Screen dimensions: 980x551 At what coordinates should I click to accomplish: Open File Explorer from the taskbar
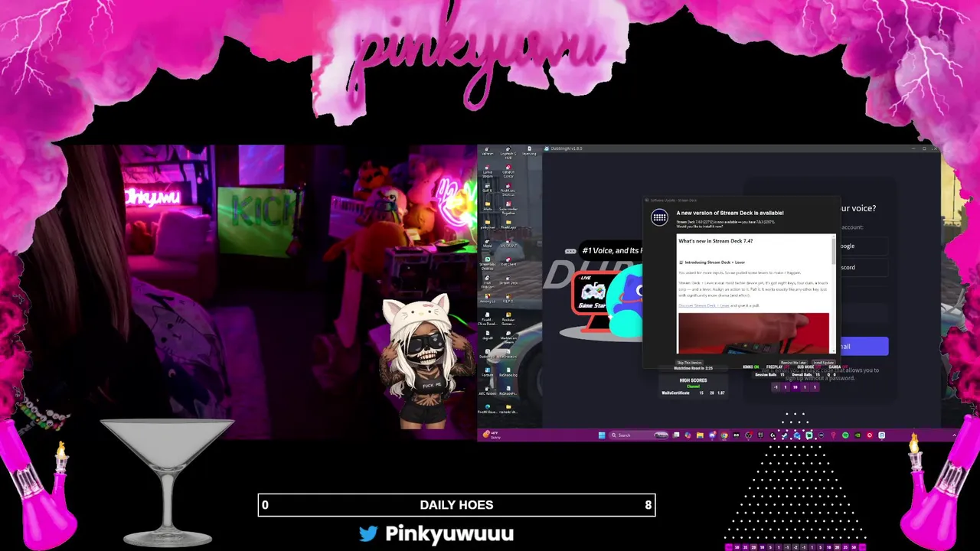(700, 435)
